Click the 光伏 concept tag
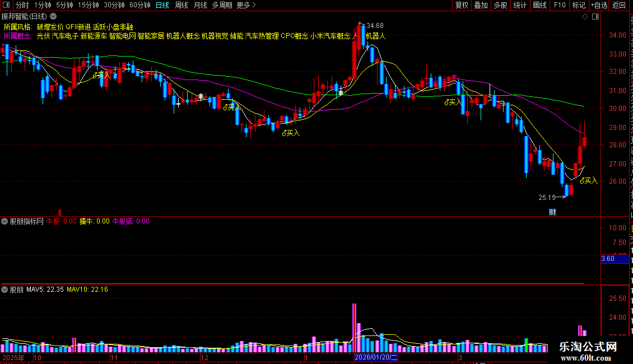This screenshot has height=364, width=633. click(43, 36)
